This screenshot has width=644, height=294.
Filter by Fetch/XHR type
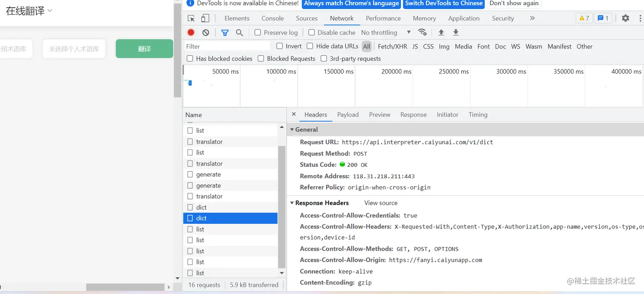[x=392, y=46]
